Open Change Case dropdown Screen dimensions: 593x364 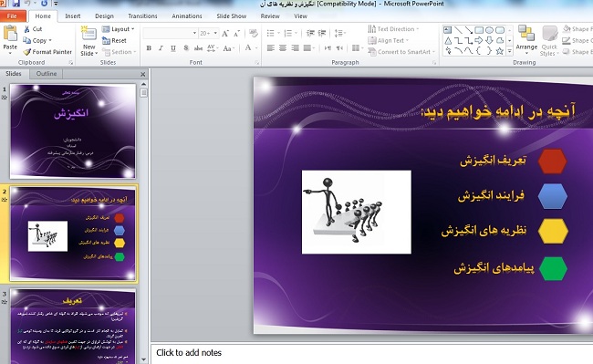(228, 48)
